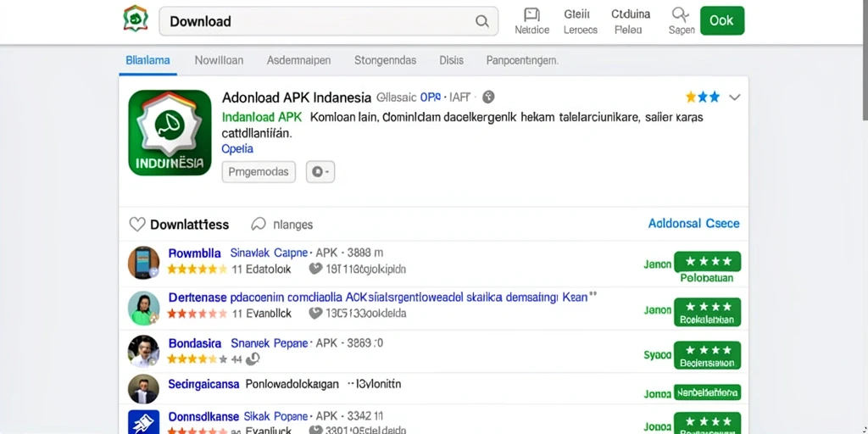
Task: Click the magnifier icon in search box
Action: [482, 21]
